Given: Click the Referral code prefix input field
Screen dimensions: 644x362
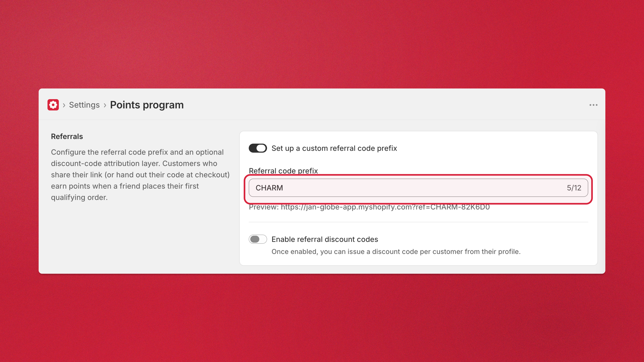Looking at the screenshot, I should pos(418,188).
